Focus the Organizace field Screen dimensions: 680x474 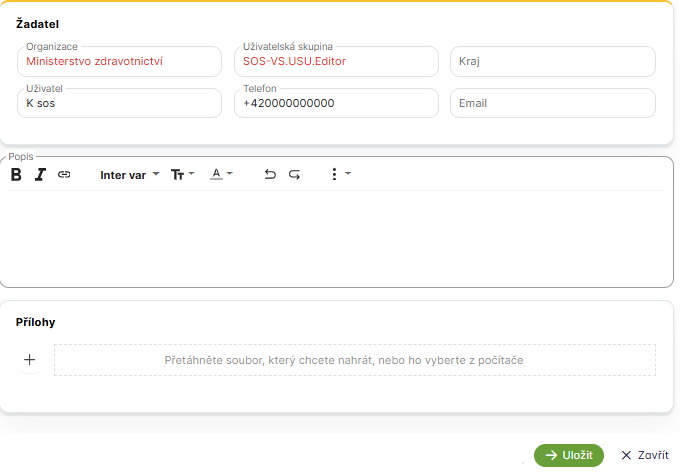click(119, 61)
